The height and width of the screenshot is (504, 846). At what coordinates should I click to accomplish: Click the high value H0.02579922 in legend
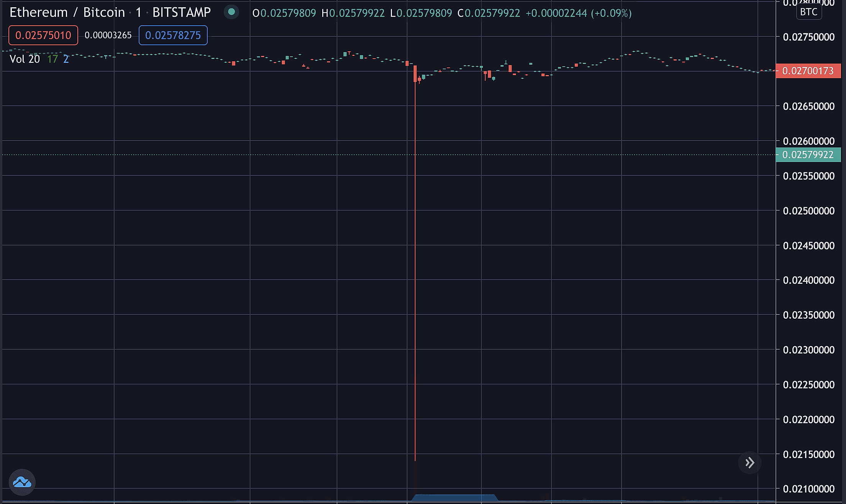353,13
